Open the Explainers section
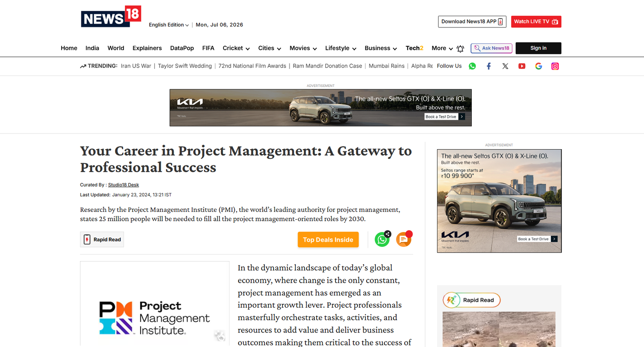Viewport: 644px width, 347px height. point(147,48)
